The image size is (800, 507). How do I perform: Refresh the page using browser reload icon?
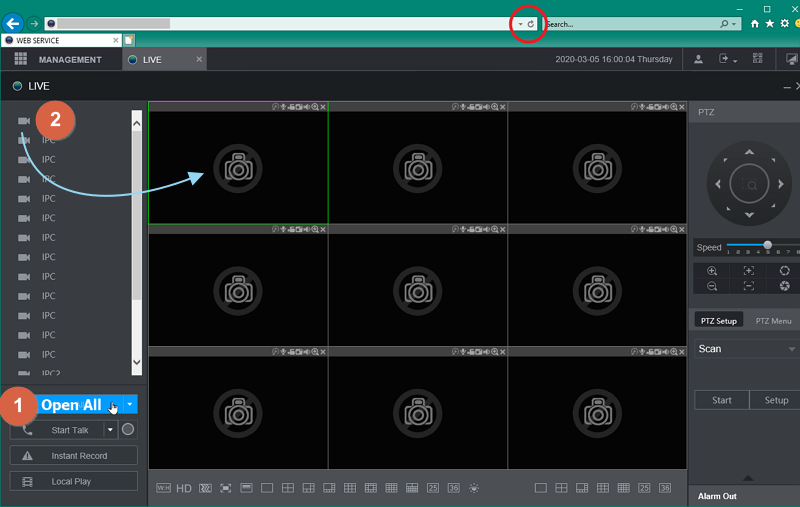click(531, 23)
